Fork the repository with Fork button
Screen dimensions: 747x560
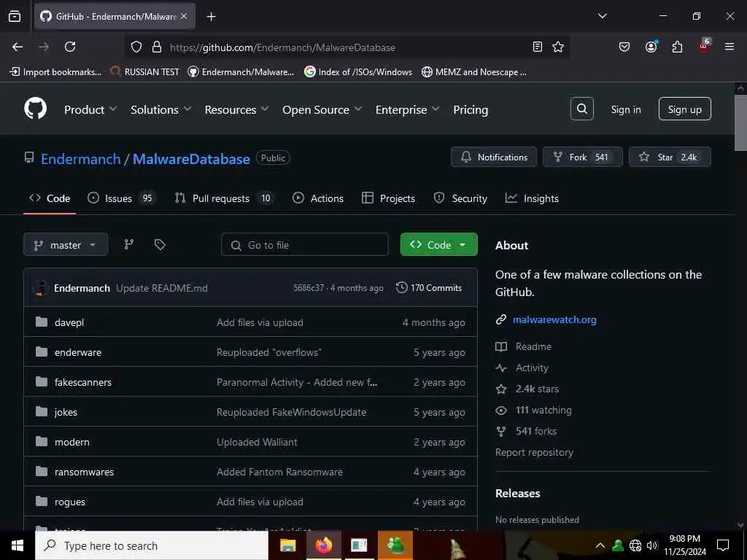click(583, 157)
